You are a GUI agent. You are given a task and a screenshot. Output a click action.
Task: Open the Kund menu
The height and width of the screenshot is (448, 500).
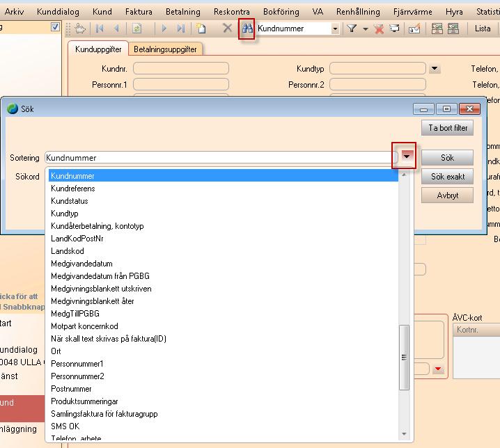pos(102,12)
